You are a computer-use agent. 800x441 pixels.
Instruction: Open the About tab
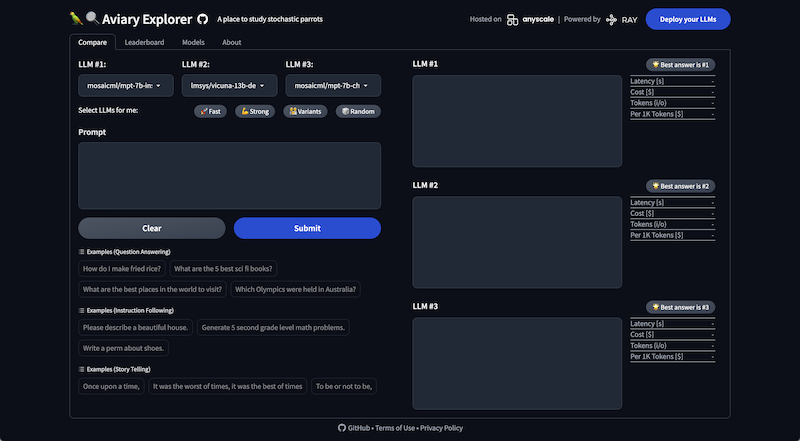[x=232, y=42]
